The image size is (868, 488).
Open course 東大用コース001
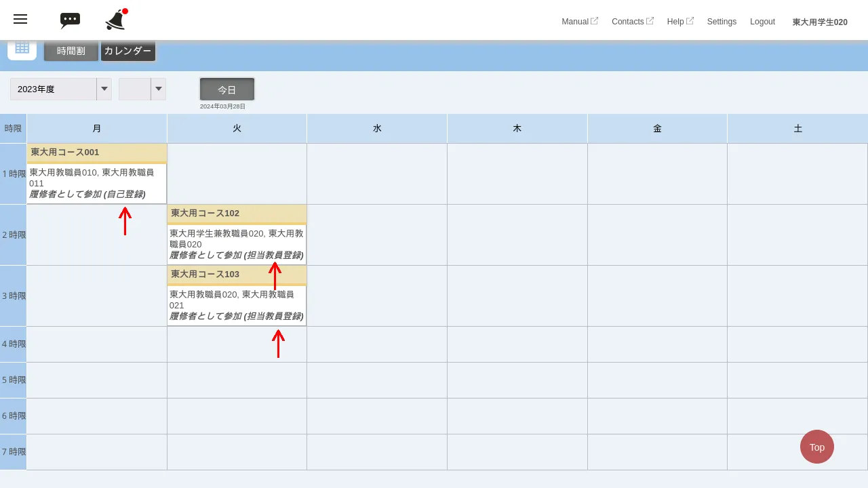point(65,152)
